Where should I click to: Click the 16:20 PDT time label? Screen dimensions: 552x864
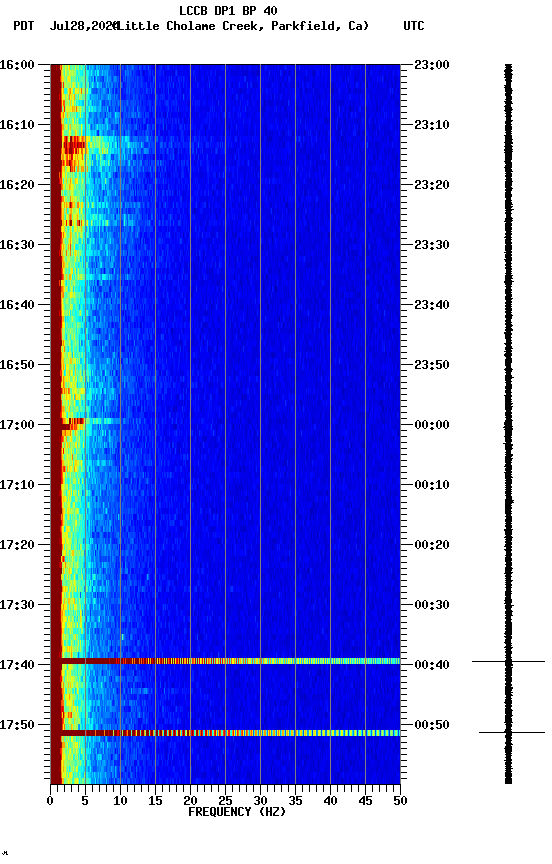tap(17, 185)
